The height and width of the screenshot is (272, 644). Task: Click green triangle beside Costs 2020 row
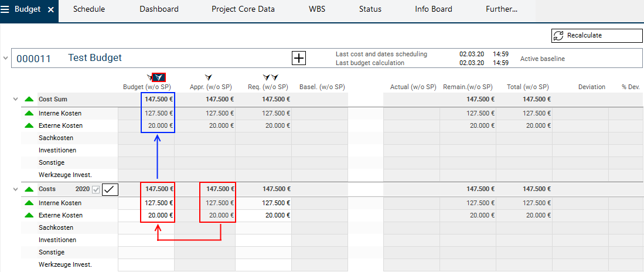click(x=29, y=189)
